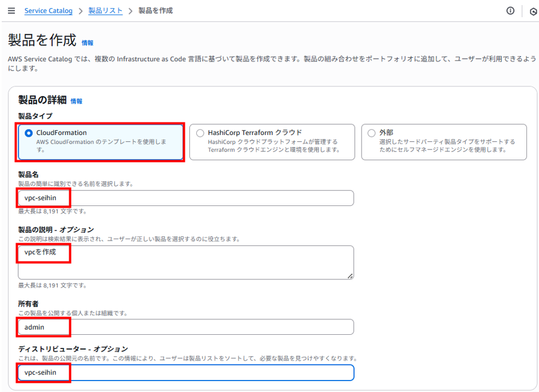Viewport: 539px width, 392px height.
Task: Click the info circle icon at top right
Action: (x=510, y=11)
